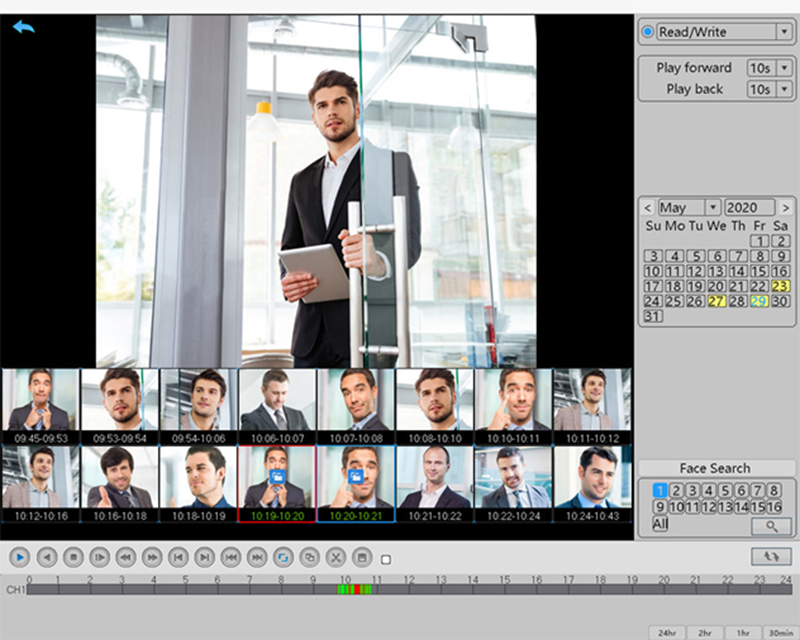Click the Face Search button
Screen dimensions: 800x640
click(x=714, y=468)
